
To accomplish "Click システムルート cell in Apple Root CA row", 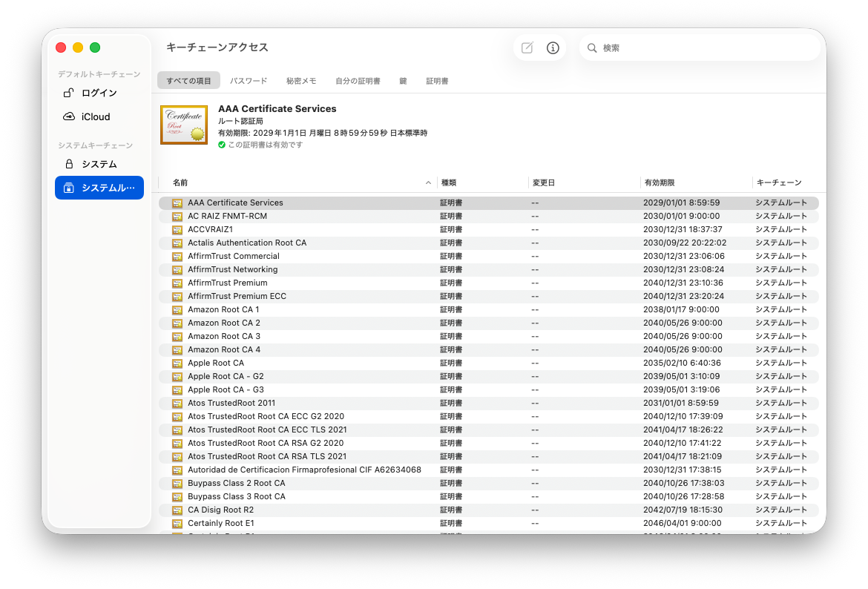I will click(x=781, y=363).
